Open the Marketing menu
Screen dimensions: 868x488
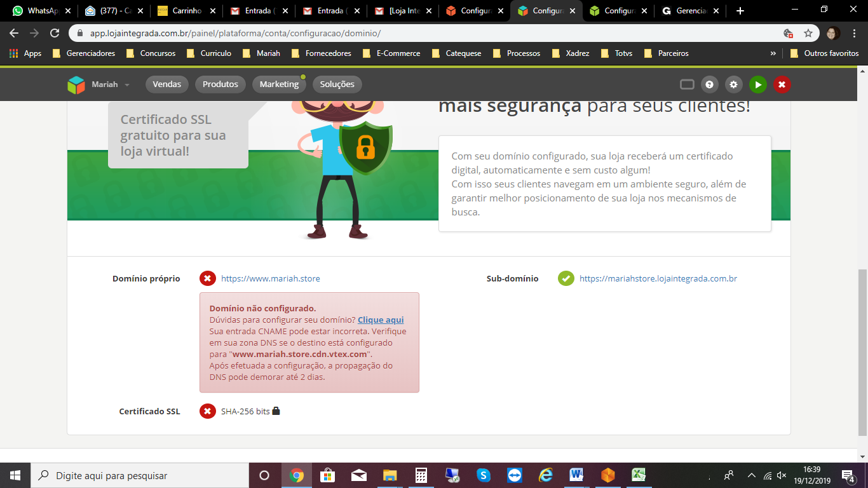pyautogui.click(x=279, y=85)
